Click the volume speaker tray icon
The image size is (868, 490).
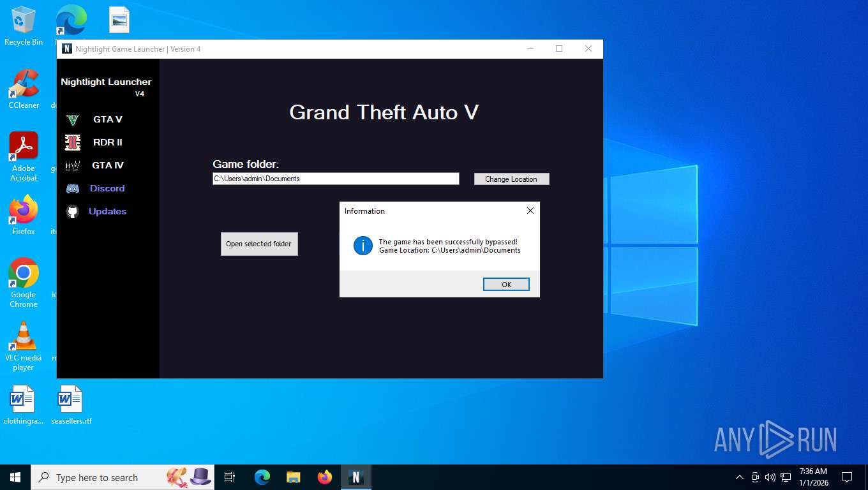pyautogui.click(x=770, y=477)
